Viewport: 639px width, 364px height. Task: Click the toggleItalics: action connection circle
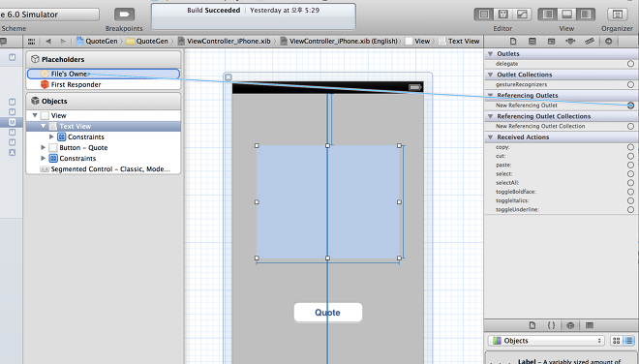tap(630, 200)
